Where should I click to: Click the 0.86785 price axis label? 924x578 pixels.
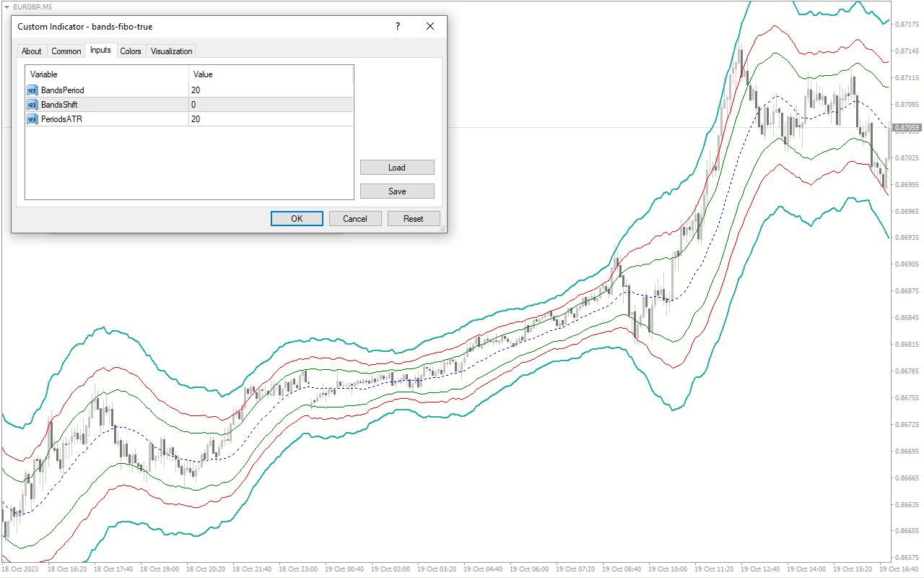click(907, 371)
